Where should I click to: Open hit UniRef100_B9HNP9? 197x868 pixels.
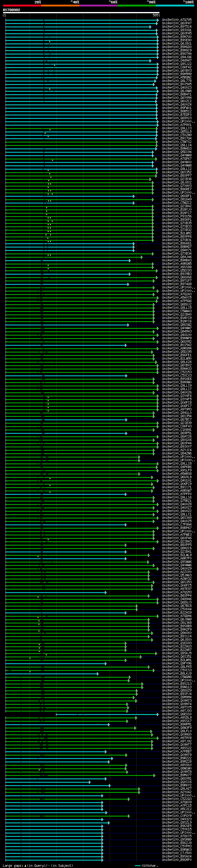click(177, 338)
